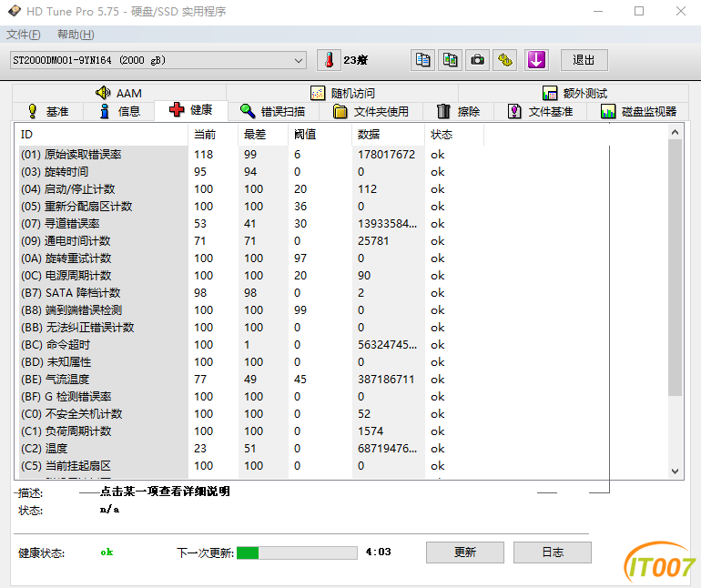Screen dimensions: 701x588
Task: Click the 日志 button
Action: (x=552, y=553)
